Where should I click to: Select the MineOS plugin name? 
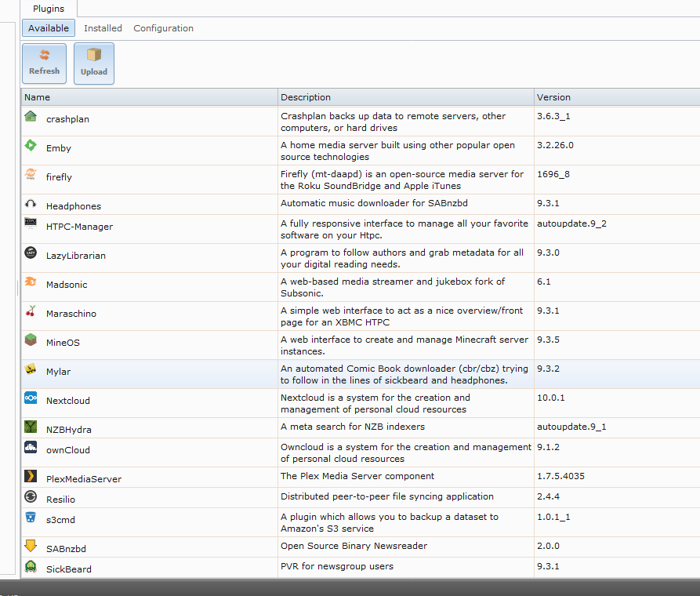[63, 343]
